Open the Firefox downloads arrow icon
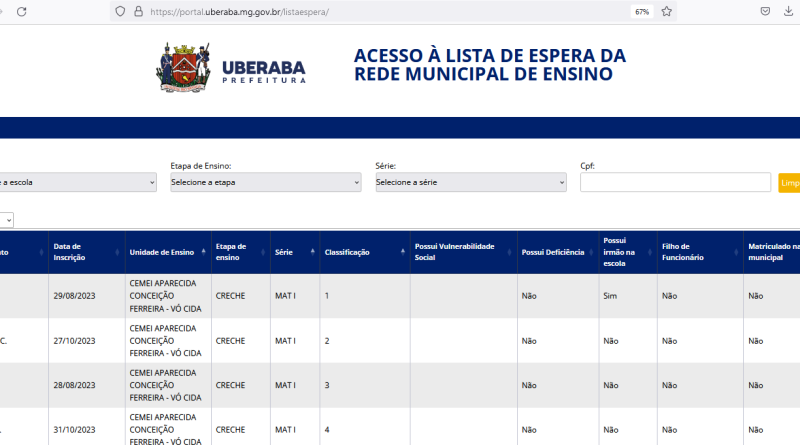This screenshot has height=445, width=800. coord(789,12)
